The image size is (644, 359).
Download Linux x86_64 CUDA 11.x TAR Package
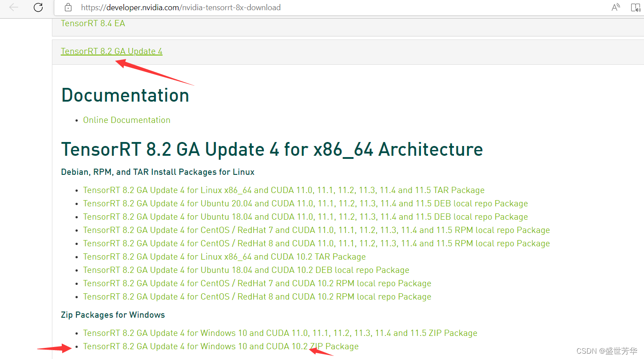point(284,190)
